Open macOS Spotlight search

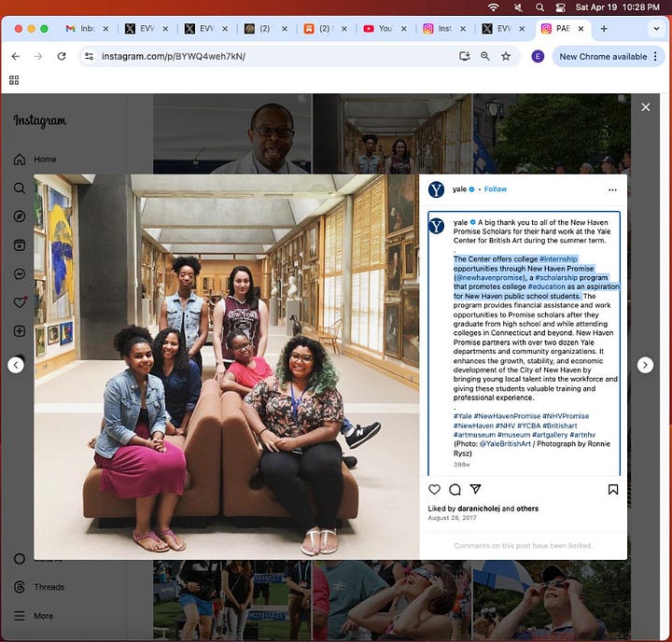click(x=539, y=7)
